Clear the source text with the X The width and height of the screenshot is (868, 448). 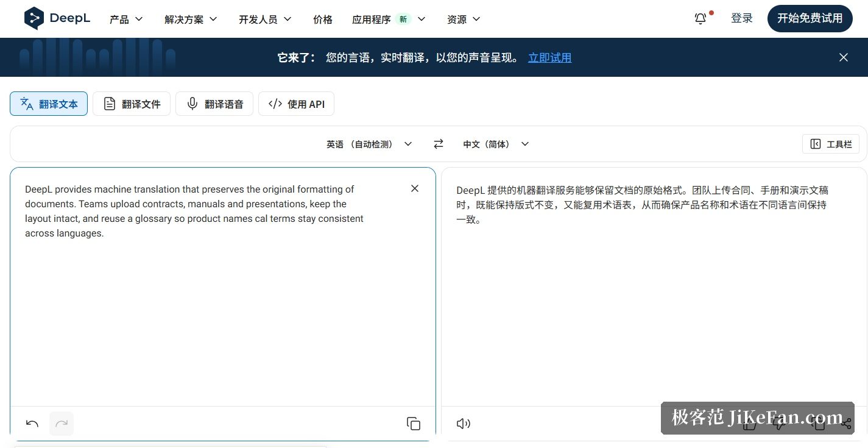[x=415, y=188]
